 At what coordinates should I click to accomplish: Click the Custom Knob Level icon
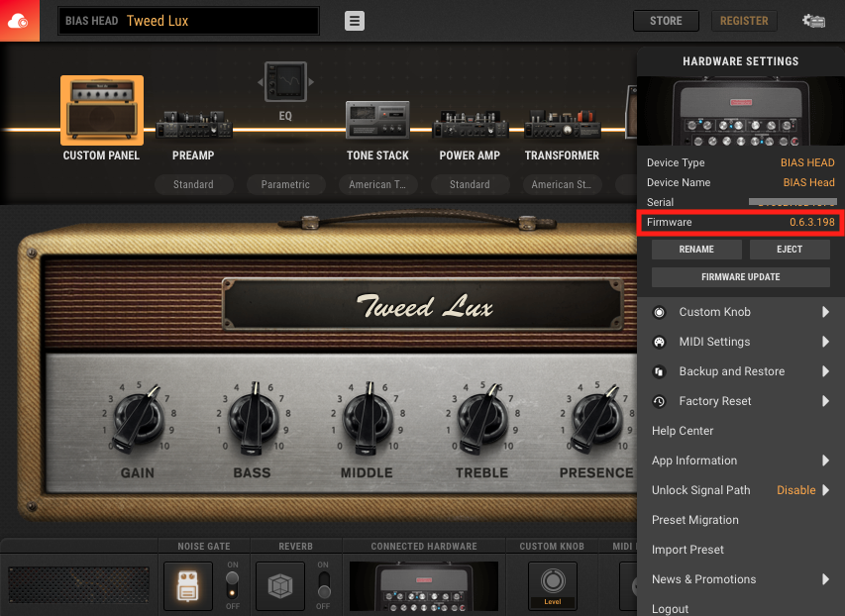(552, 582)
